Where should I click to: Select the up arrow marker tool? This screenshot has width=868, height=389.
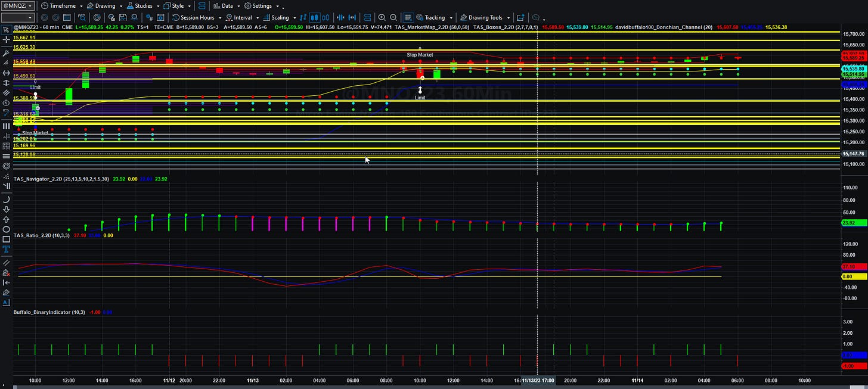coord(6,219)
